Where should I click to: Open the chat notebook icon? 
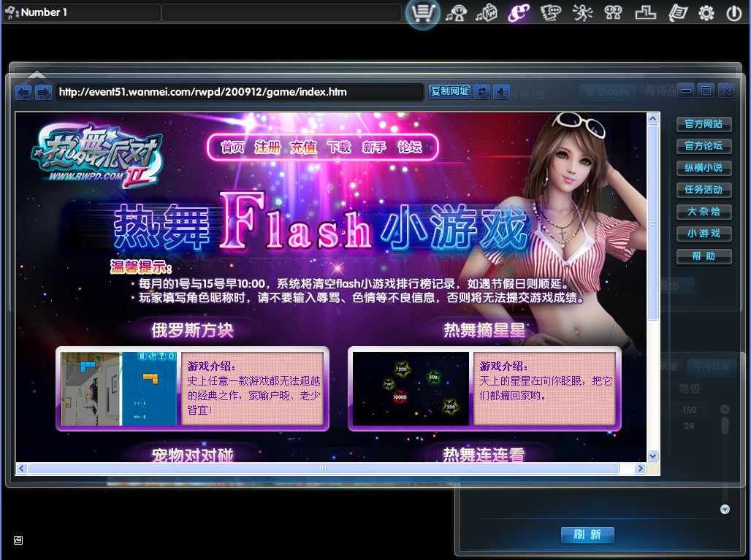tap(551, 13)
